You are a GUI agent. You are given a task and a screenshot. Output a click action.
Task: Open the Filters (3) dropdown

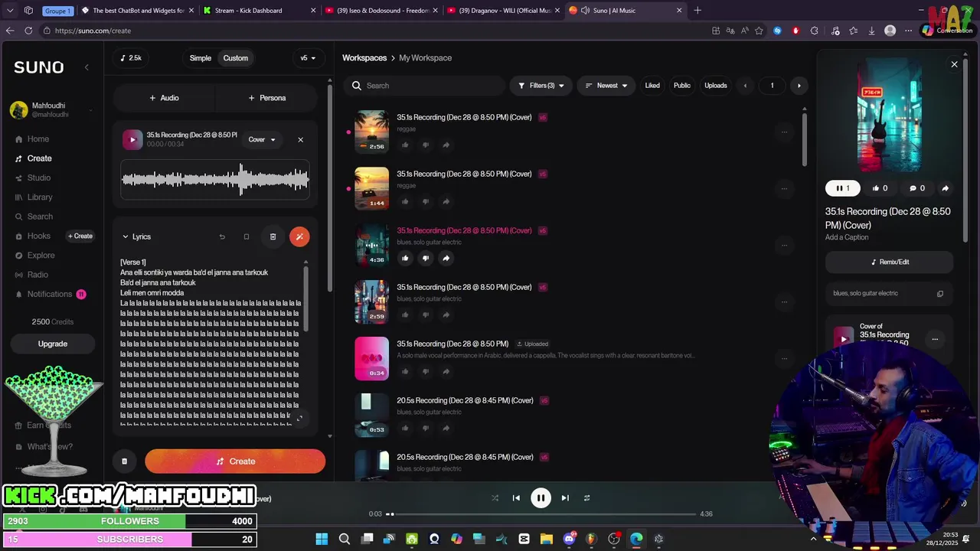click(541, 86)
